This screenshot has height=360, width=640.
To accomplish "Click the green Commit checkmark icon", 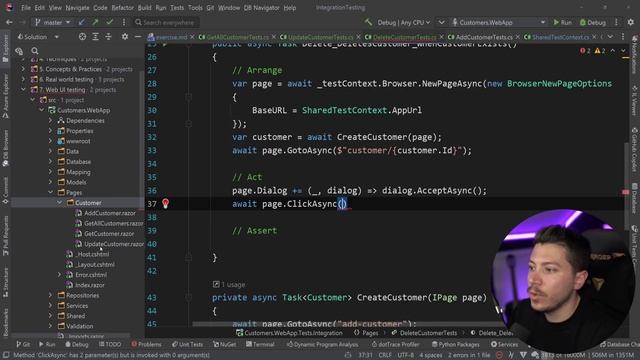I will pyautogui.click(x=109, y=22).
